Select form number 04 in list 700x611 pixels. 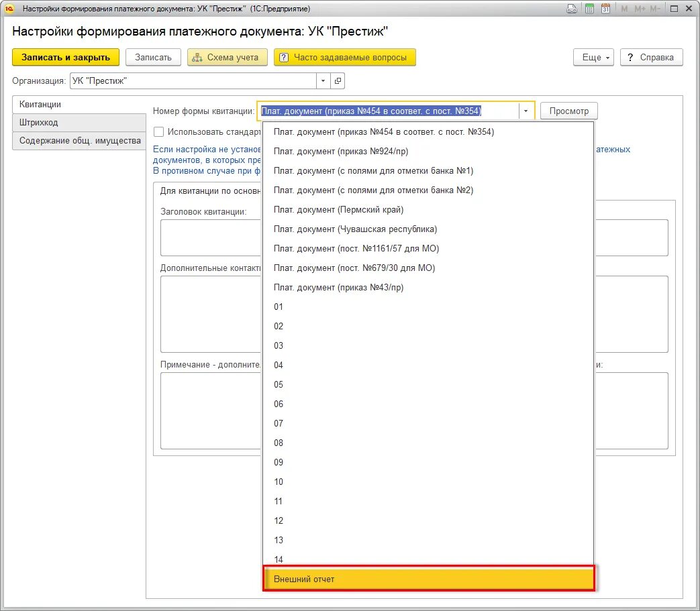click(x=429, y=366)
